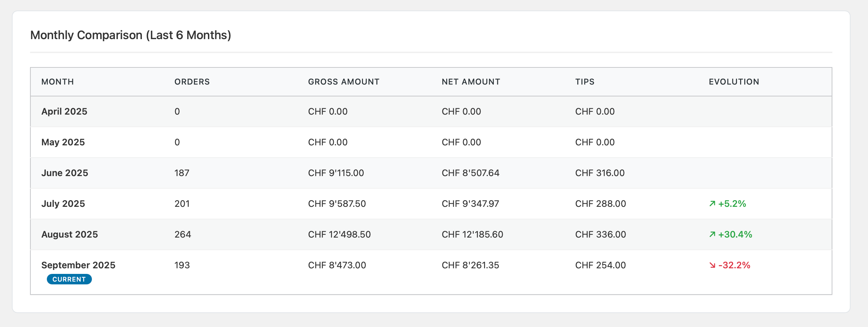The image size is (868, 327).
Task: Click the up arrow icon beside +30.4%
Action: tap(712, 234)
